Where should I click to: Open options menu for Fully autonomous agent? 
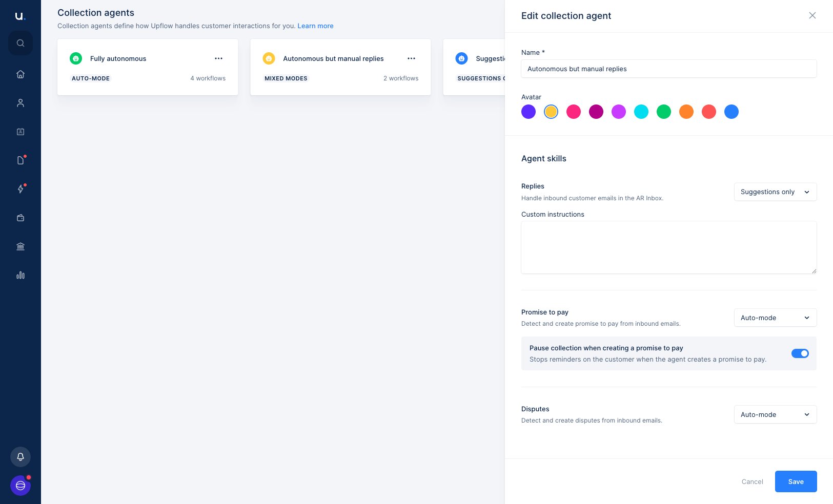219,58
